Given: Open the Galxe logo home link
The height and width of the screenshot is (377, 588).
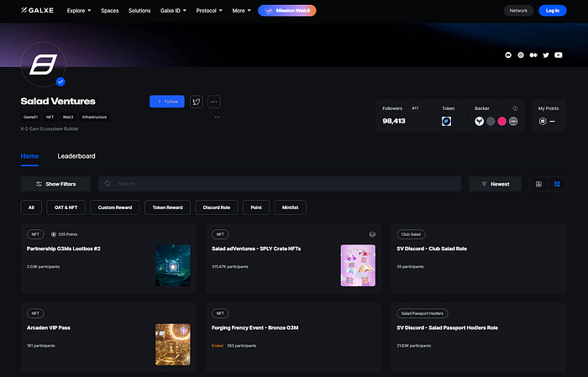Looking at the screenshot, I should pyautogui.click(x=37, y=10).
